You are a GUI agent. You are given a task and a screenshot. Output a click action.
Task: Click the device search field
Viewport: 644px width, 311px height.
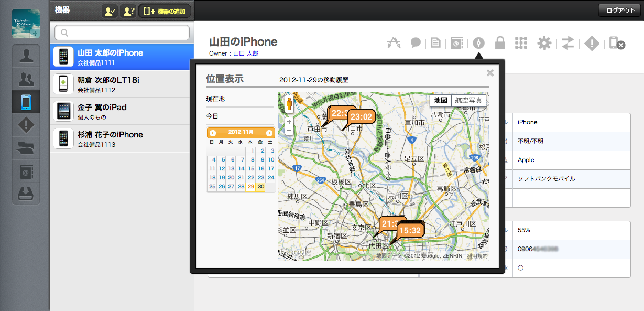pyautogui.click(x=122, y=33)
